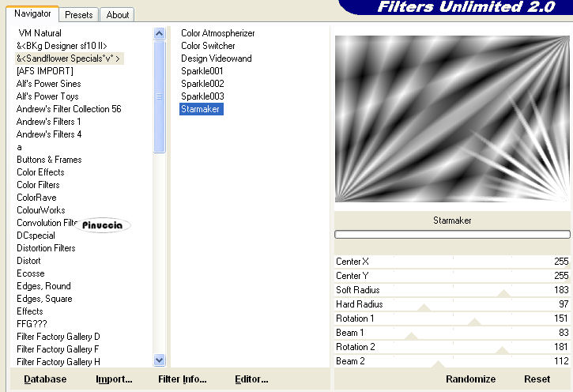Viewport: 573px width, 392px height.
Task: Select Color Effects category
Action: pos(40,172)
